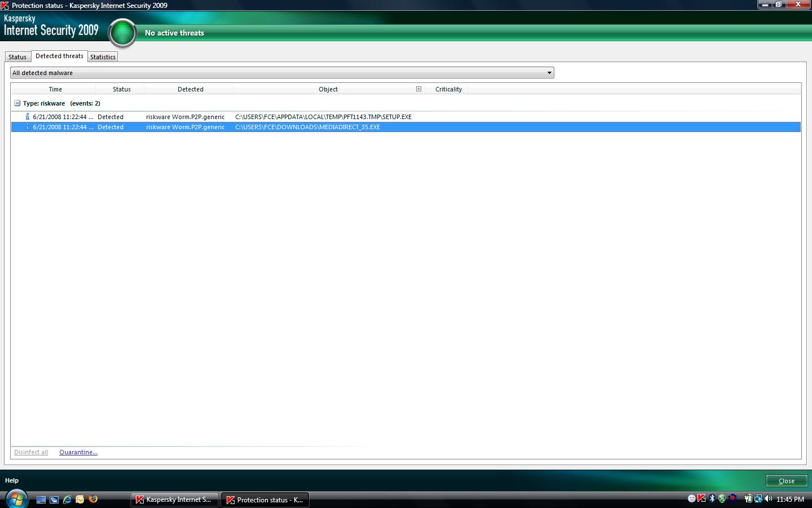Launch Internet Explorer from quick launch
This screenshot has width=812, height=508.
pos(67,500)
